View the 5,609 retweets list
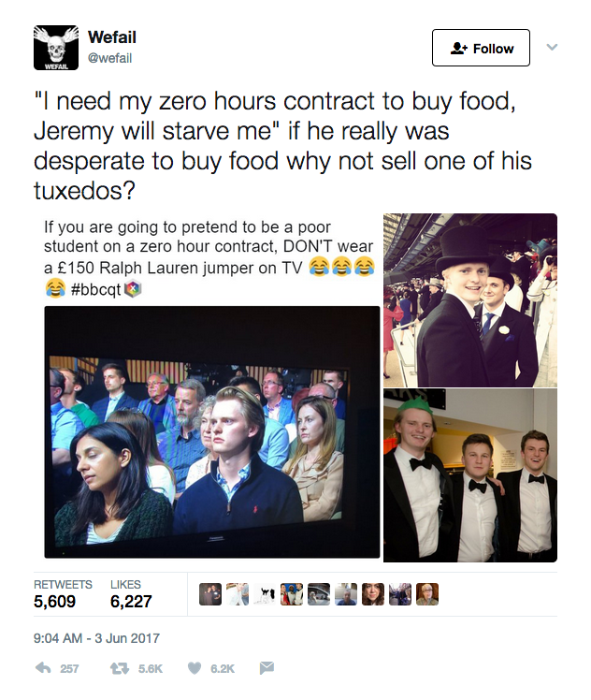591x700 pixels. [54, 595]
